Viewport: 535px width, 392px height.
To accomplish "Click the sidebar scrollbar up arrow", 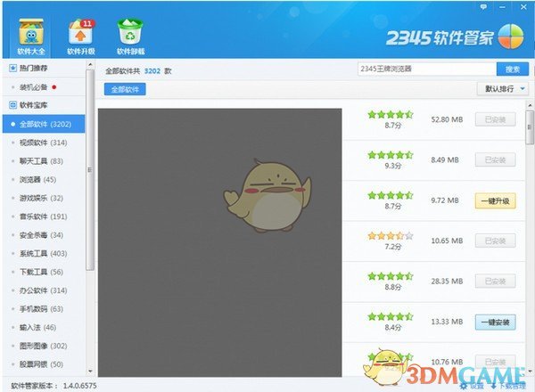I will (90, 64).
